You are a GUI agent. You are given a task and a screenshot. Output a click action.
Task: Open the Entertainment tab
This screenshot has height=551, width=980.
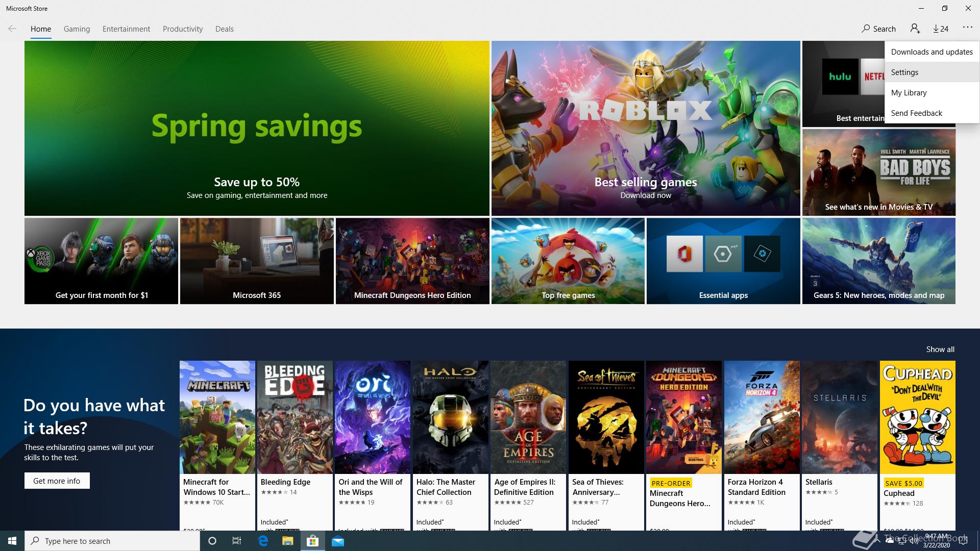point(126,29)
